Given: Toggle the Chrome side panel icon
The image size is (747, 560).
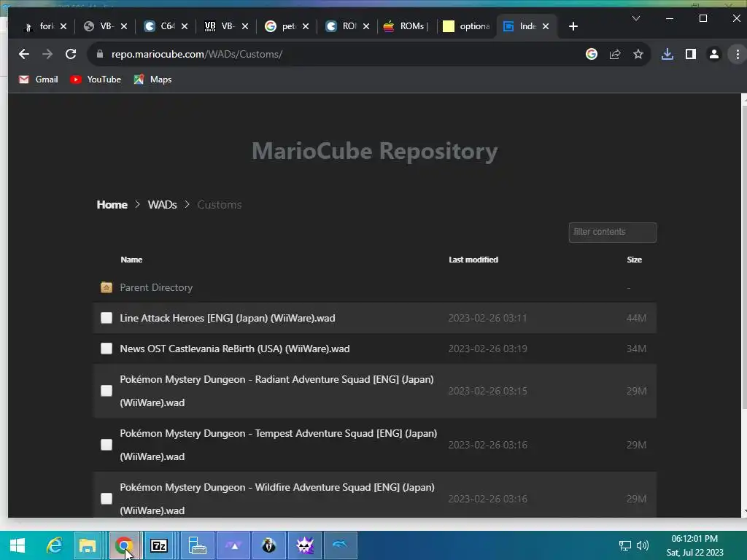Looking at the screenshot, I should pyautogui.click(x=690, y=54).
